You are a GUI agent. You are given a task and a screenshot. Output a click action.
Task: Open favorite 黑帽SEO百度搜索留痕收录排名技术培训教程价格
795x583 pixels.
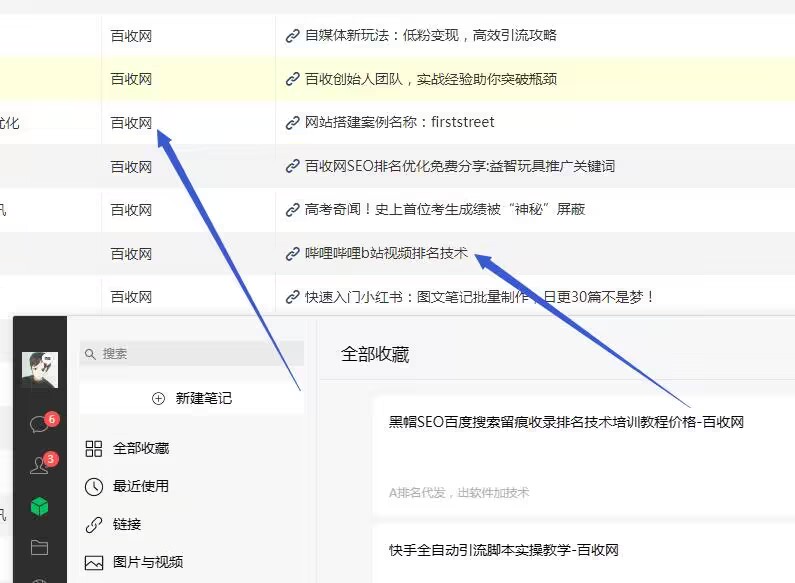pyautogui.click(x=566, y=422)
